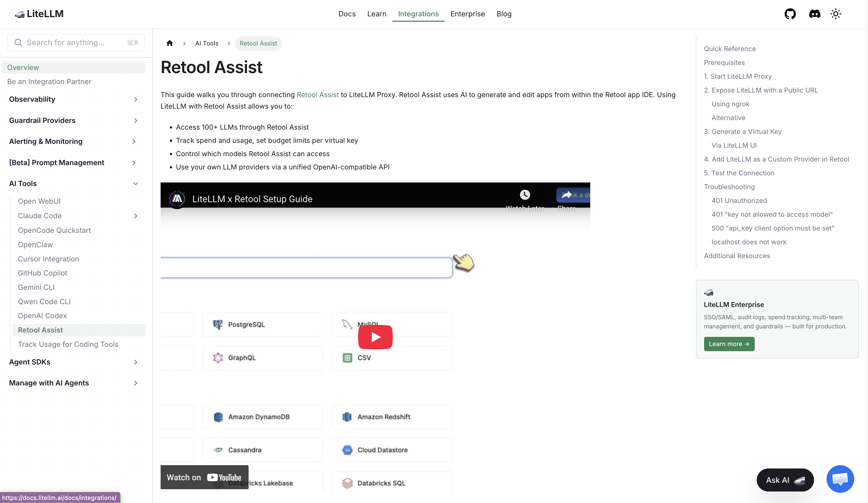Select Retool Assist in sidebar
This screenshot has width=868, height=503.
pos(79,330)
